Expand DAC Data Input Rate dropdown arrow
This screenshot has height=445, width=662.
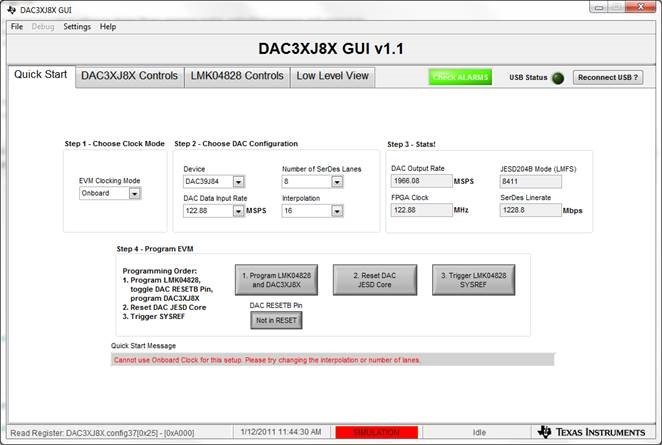tap(239, 211)
